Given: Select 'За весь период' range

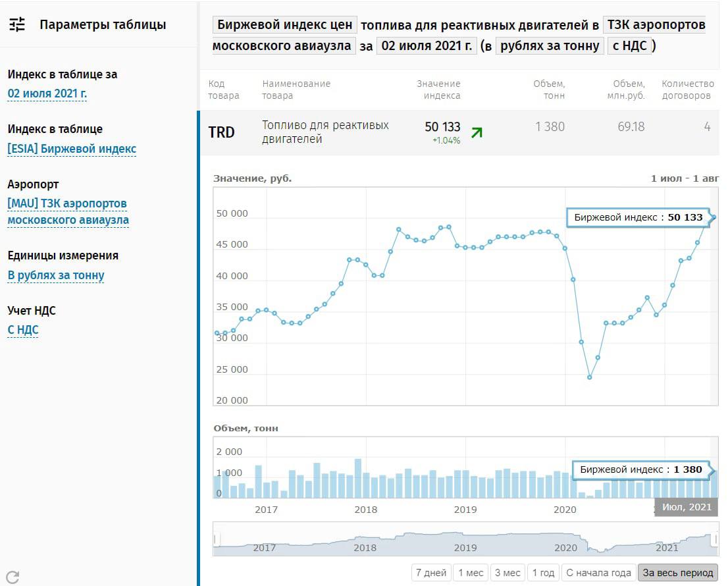Looking at the screenshot, I should pyautogui.click(x=678, y=573).
